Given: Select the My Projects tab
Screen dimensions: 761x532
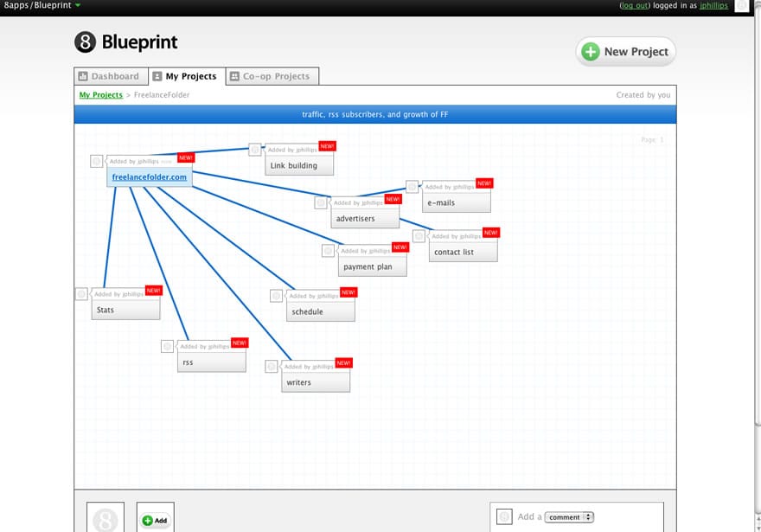Looking at the screenshot, I should click(x=186, y=76).
